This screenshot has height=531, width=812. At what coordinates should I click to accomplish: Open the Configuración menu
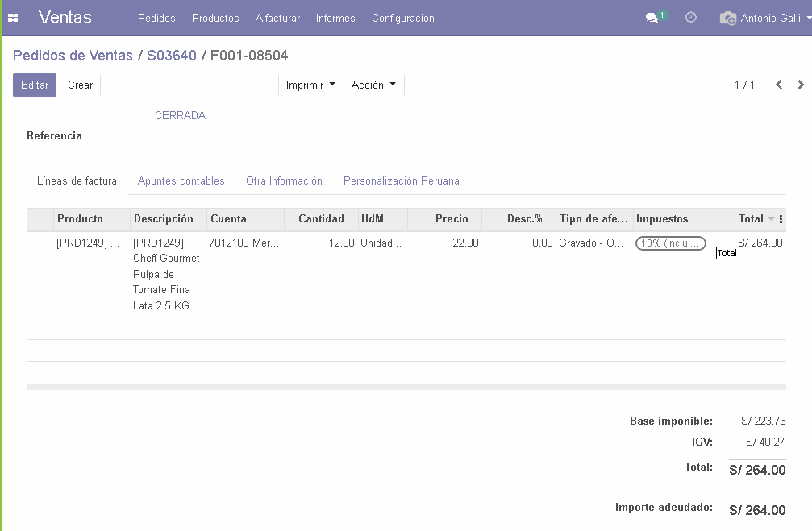(402, 18)
